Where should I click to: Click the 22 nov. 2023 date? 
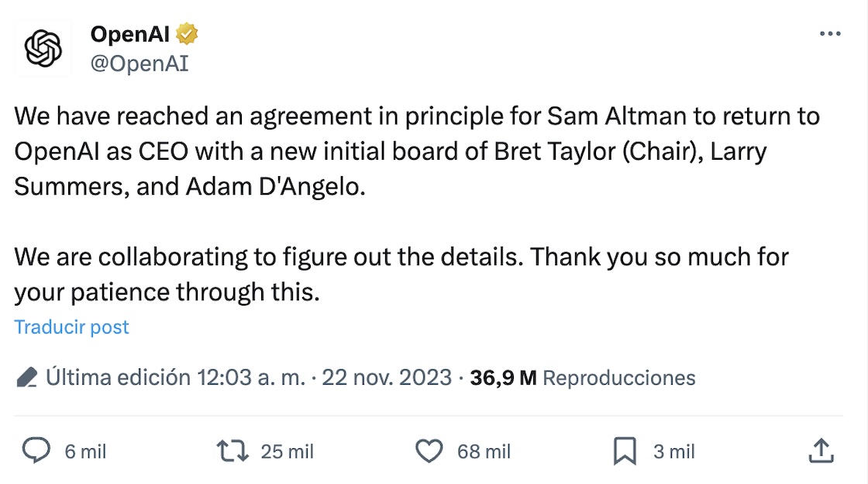387,378
